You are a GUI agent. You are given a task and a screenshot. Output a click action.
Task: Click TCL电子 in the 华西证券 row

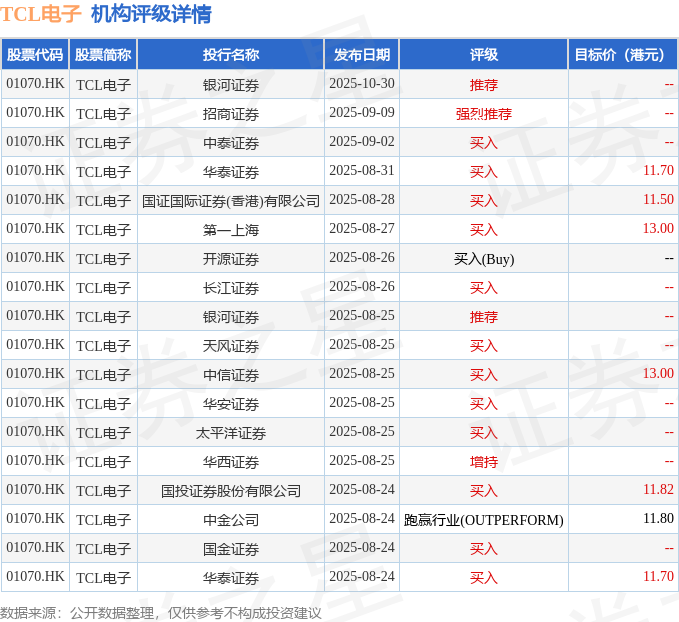[103, 462]
